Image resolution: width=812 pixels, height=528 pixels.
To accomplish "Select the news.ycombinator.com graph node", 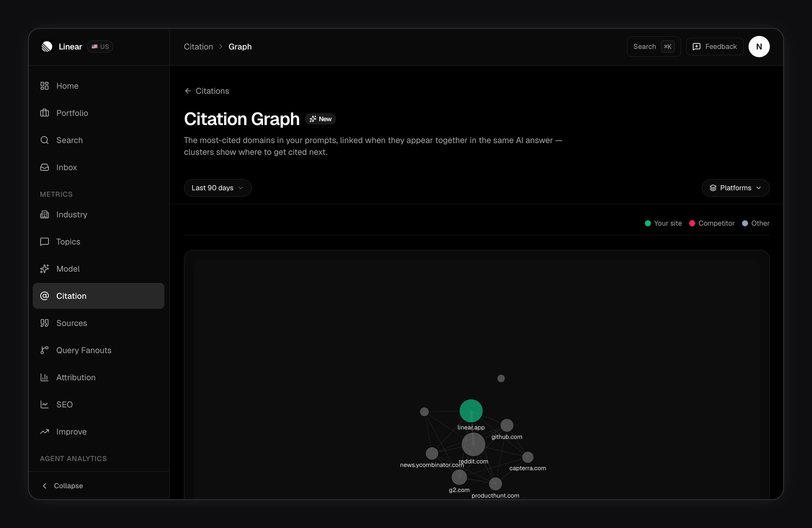I will coord(432,453).
